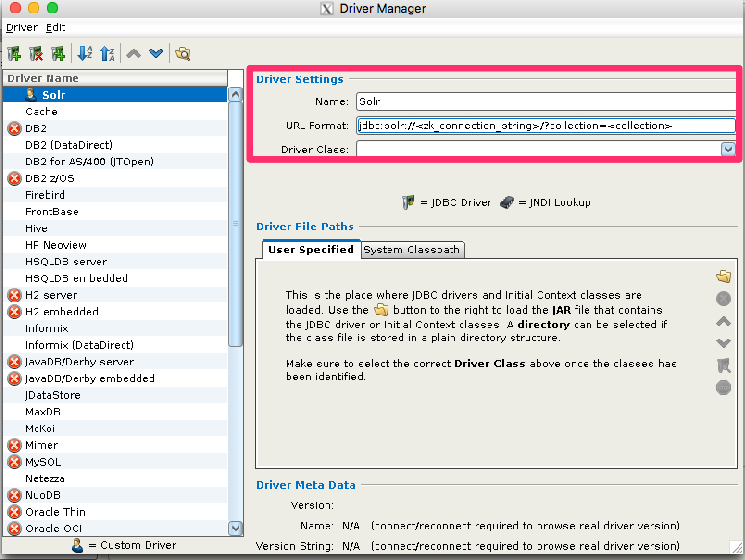The width and height of the screenshot is (745, 560).
Task: Click the load JAR folder icon in file paths
Action: pos(723,277)
